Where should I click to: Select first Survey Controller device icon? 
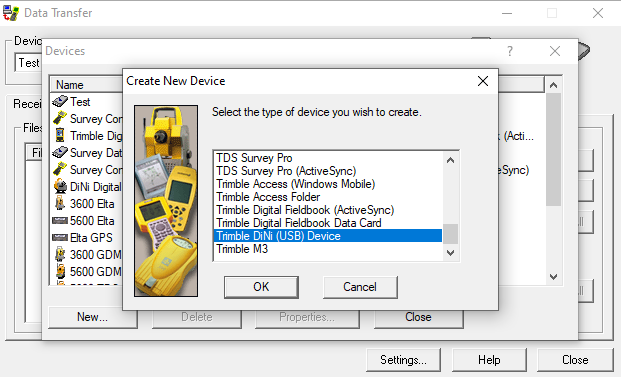coord(60,118)
